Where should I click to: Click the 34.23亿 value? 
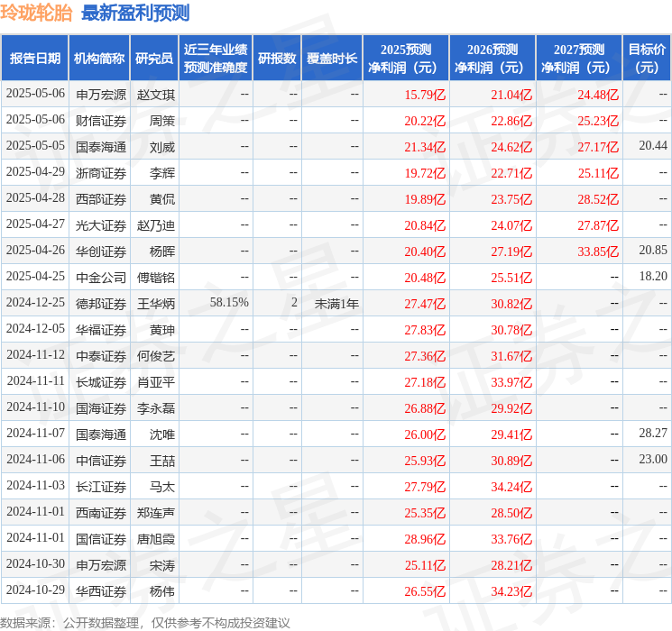pos(511,591)
